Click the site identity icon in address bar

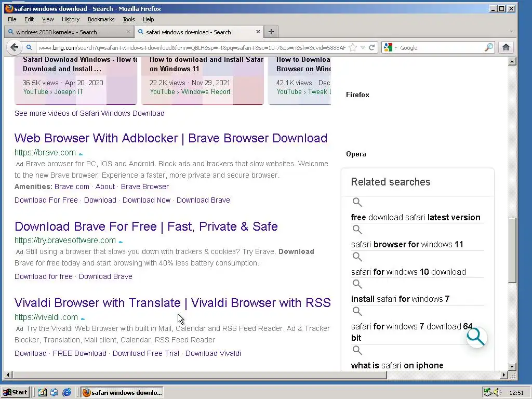pyautogui.click(x=29, y=47)
